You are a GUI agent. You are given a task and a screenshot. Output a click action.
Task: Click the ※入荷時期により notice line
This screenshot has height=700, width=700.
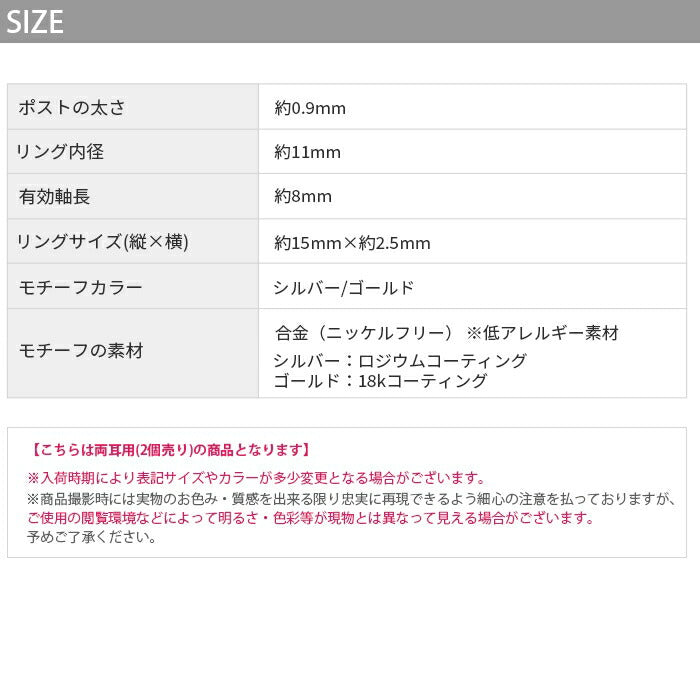coord(257,478)
